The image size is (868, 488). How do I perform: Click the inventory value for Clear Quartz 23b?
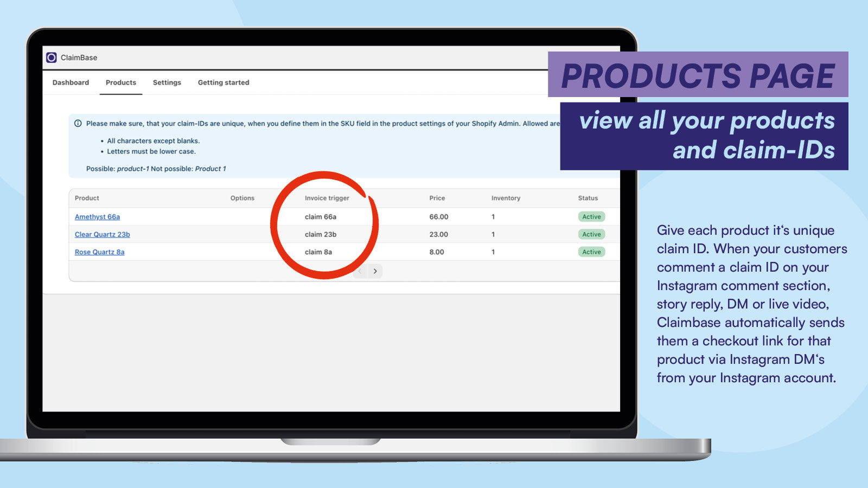coord(493,234)
